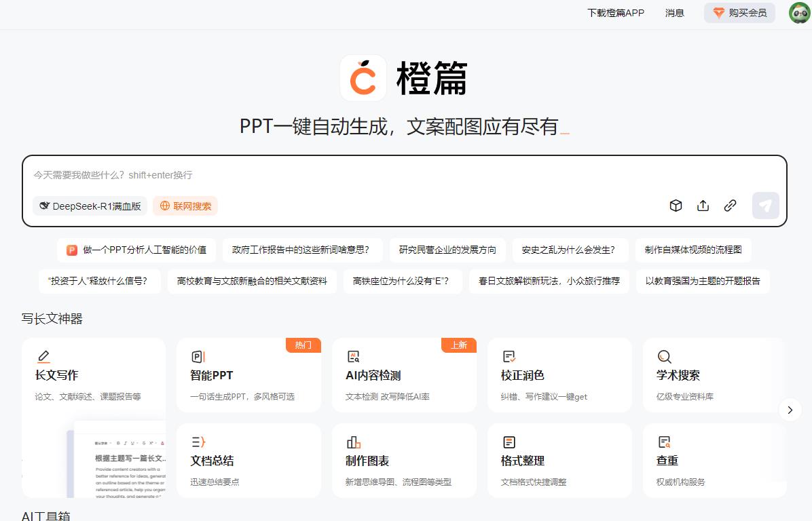
Task: Click the 橙篇 brand name text
Action: pos(432,79)
